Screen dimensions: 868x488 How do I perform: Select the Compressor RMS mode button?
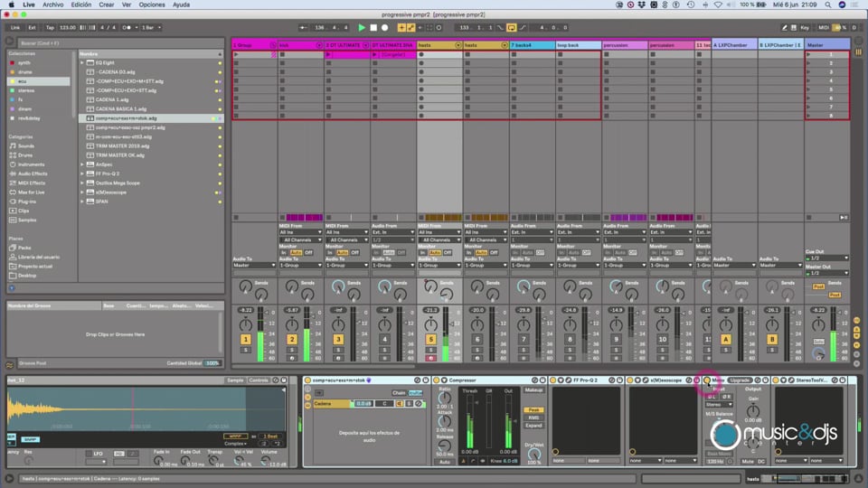pyautogui.click(x=533, y=418)
